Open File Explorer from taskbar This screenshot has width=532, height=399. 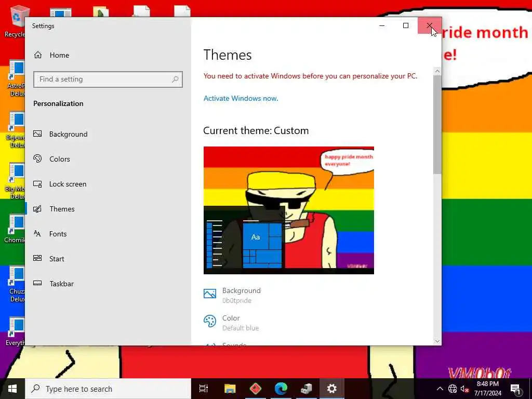click(230, 389)
